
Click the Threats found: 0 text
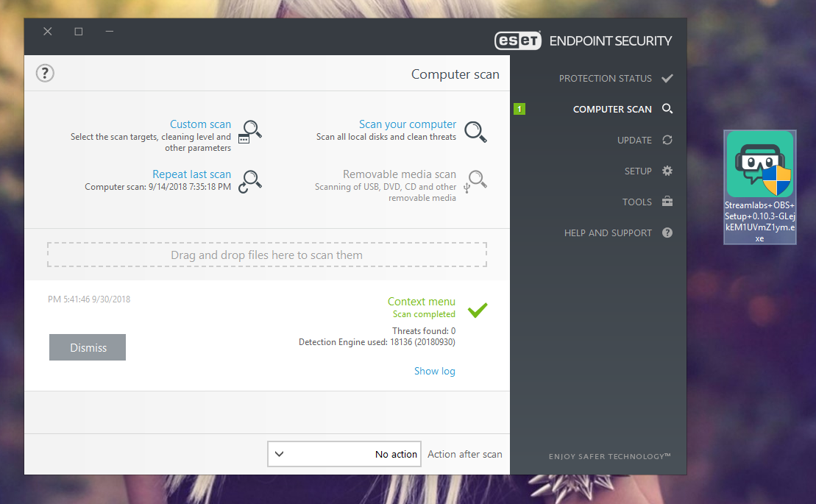(x=424, y=331)
